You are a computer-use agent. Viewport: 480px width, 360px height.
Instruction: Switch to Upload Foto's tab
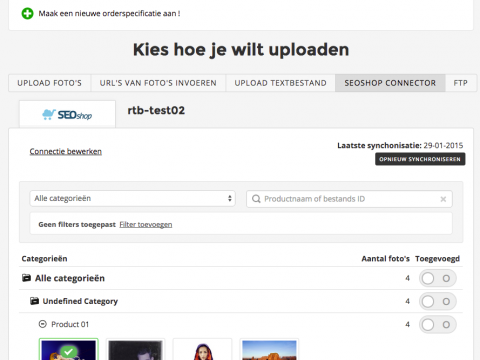point(50,83)
